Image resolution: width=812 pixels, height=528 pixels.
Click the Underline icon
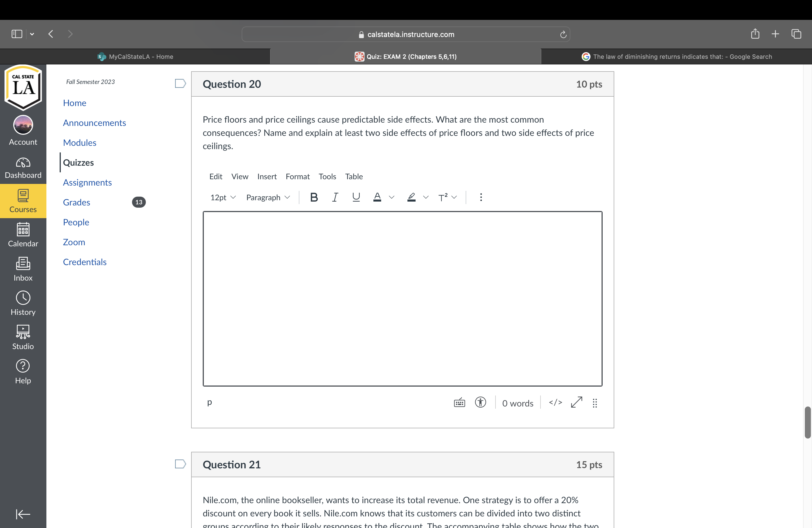click(x=356, y=197)
